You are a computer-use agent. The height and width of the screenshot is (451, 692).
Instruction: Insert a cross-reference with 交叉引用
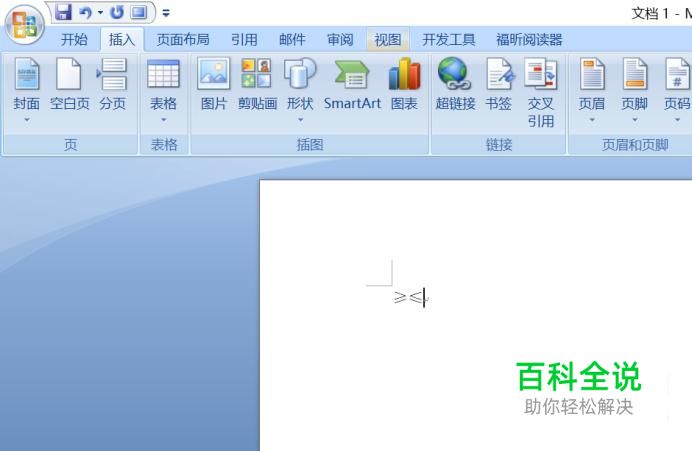(x=541, y=93)
